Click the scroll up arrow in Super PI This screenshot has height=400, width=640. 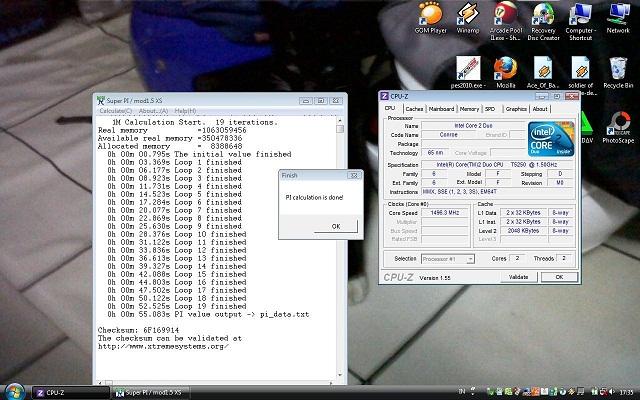click(x=340, y=121)
